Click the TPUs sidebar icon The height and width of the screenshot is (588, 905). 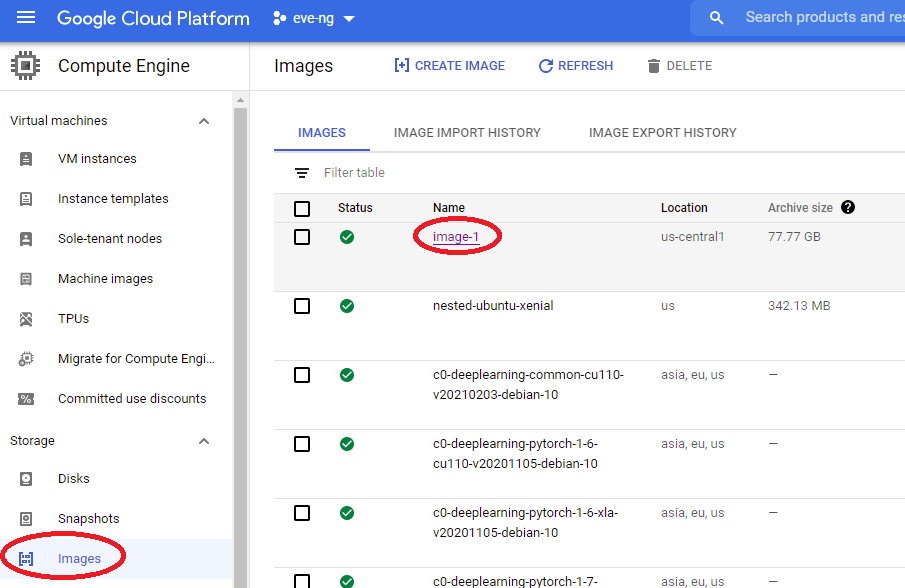26,319
